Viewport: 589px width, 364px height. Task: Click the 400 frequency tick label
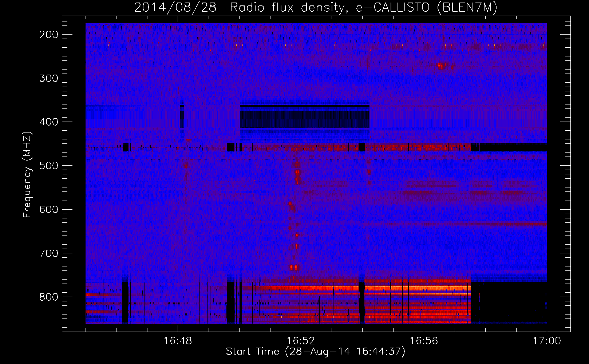point(49,122)
